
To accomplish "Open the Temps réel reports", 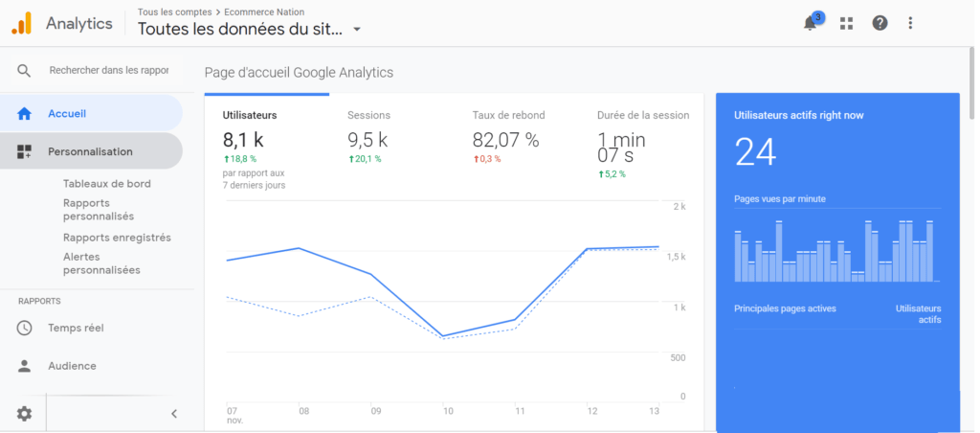I will [76, 328].
